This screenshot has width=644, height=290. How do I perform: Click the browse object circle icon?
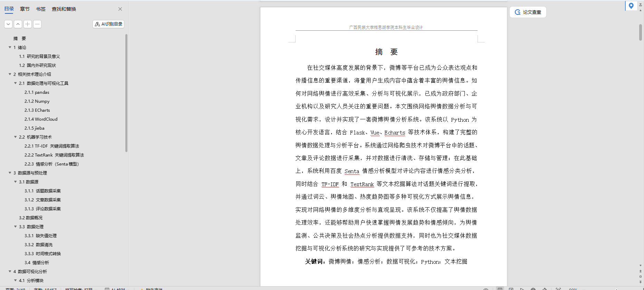pos(641,277)
